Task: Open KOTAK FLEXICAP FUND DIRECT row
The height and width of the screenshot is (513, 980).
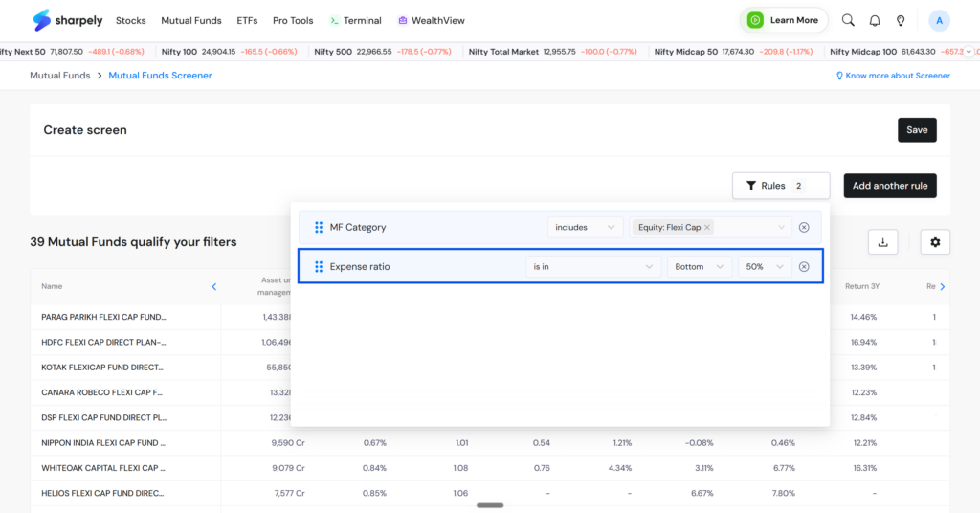Action: tap(102, 368)
